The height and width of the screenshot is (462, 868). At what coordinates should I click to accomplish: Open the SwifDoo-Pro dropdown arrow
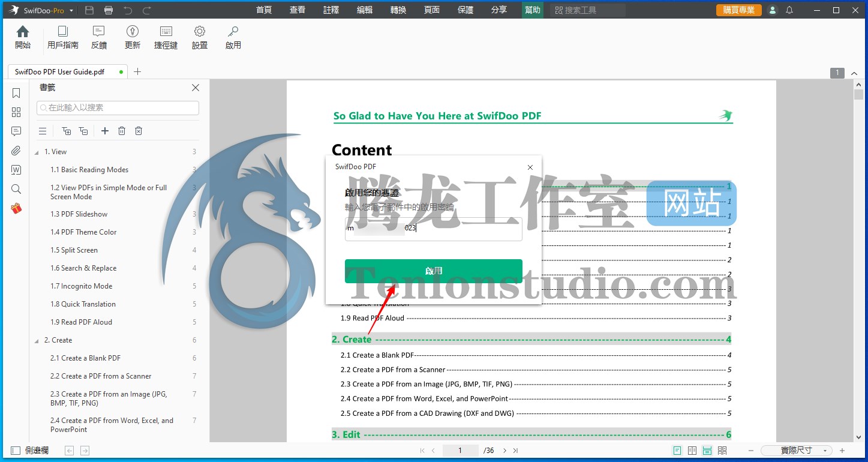[71, 11]
